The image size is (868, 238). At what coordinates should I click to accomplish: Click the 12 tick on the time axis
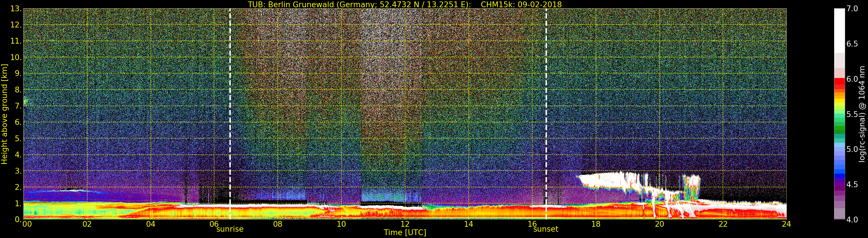pyautogui.click(x=405, y=224)
